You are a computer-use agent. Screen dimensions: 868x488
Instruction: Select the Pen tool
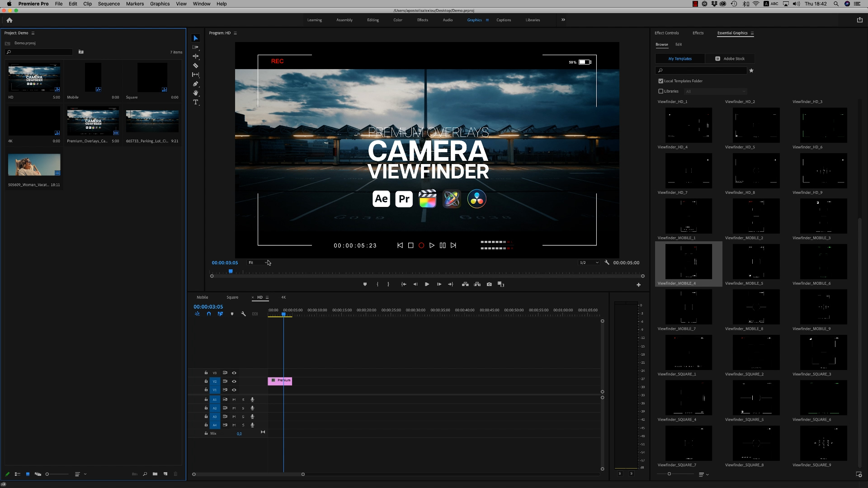(x=196, y=84)
